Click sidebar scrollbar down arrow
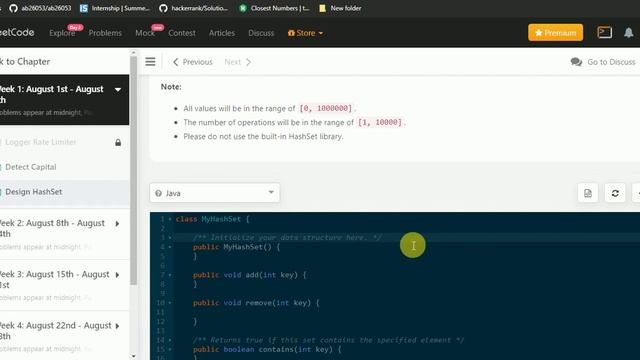 point(133,356)
